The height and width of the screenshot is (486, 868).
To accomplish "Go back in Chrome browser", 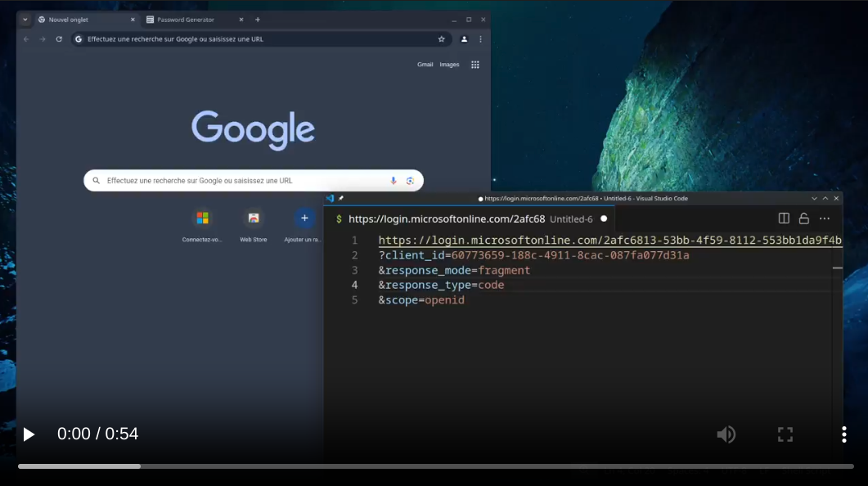I will click(26, 39).
